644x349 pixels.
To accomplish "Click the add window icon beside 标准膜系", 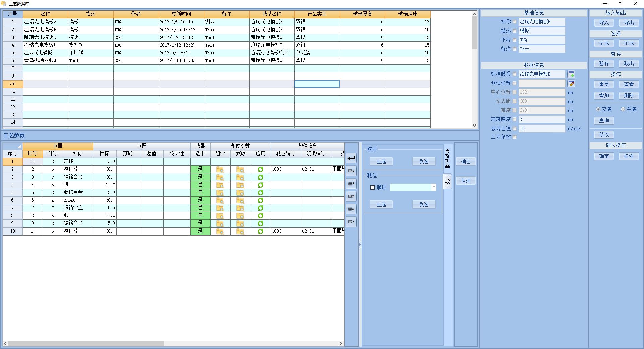I will click(x=571, y=74).
